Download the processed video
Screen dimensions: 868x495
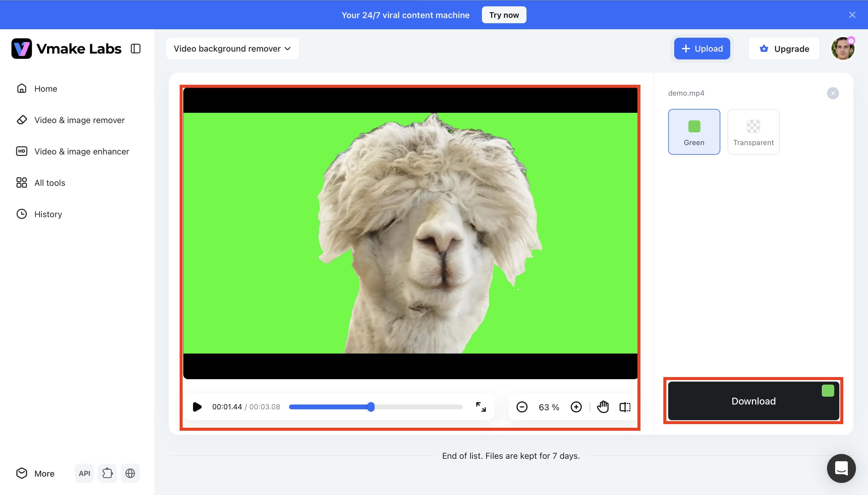click(753, 401)
